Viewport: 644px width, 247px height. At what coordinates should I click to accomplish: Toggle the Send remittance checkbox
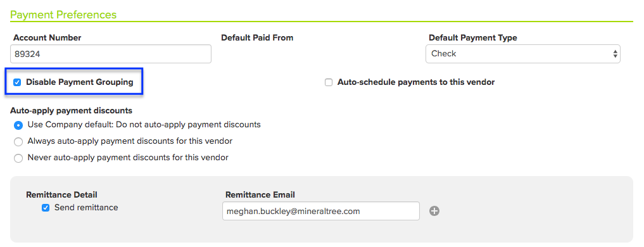click(46, 208)
